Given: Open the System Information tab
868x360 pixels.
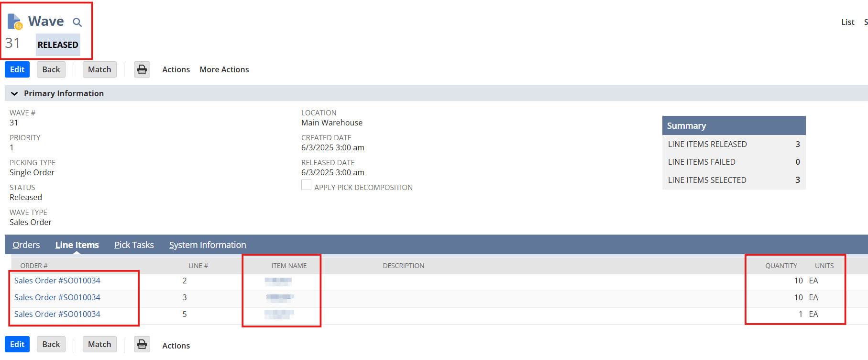Looking at the screenshot, I should [208, 245].
